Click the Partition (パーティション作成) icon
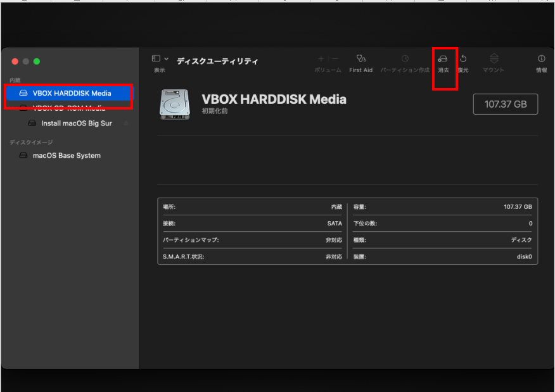This screenshot has width=555, height=392. point(405,58)
